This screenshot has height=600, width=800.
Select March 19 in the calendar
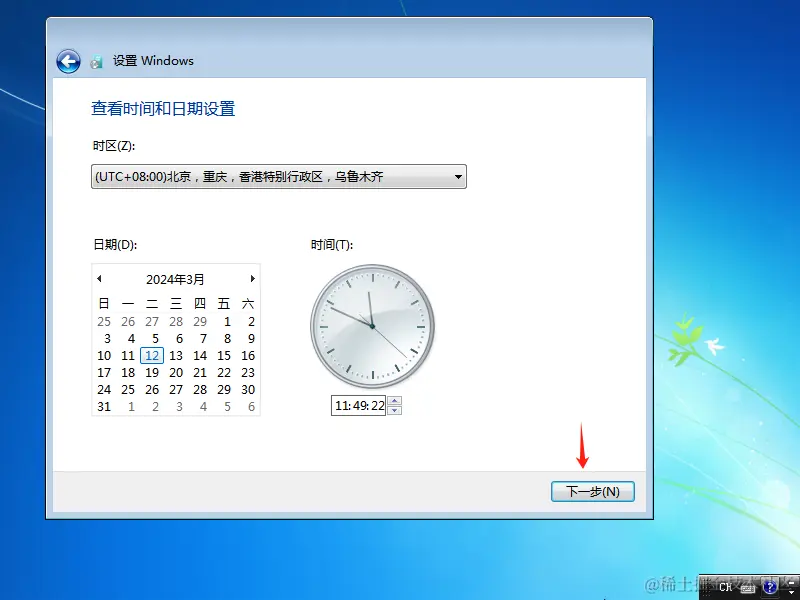pyautogui.click(x=152, y=373)
